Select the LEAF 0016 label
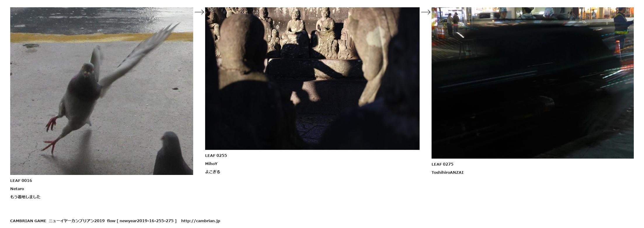This screenshot has width=644, height=228. (21, 180)
